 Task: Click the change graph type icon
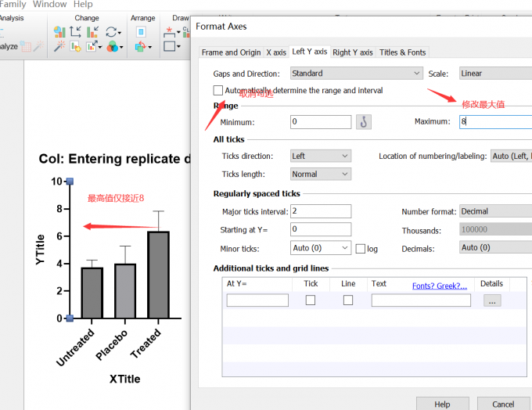click(59, 32)
